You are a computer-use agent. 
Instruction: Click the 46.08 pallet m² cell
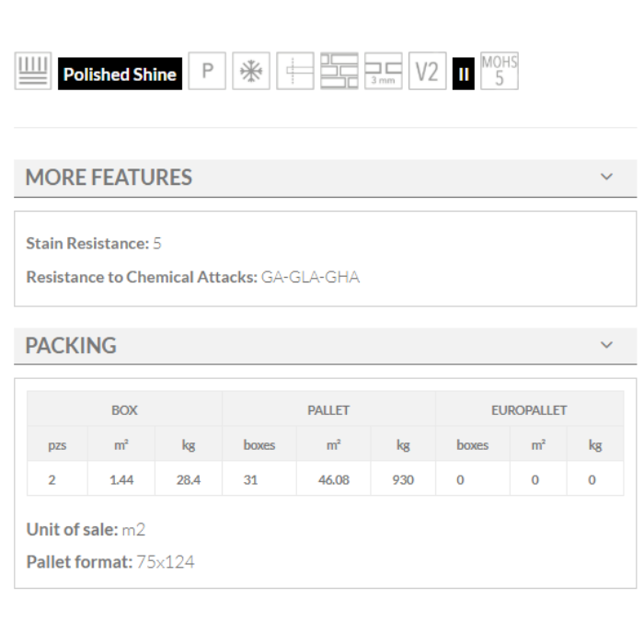333,480
